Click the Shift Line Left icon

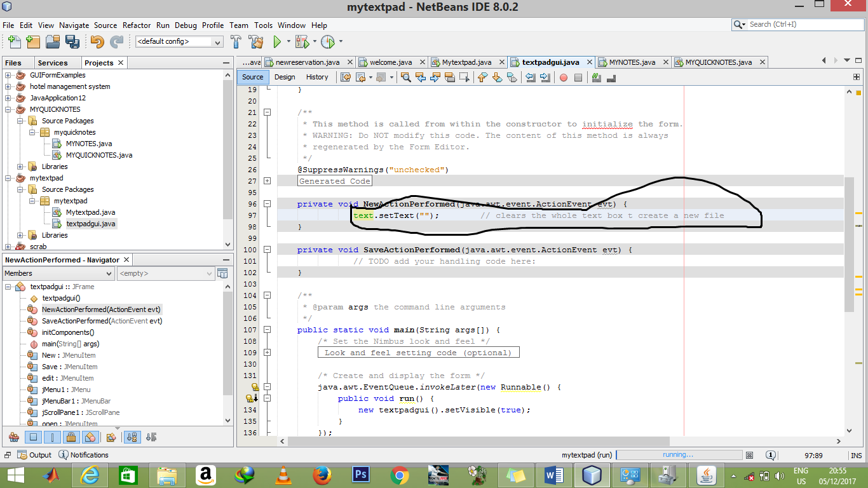click(x=531, y=78)
